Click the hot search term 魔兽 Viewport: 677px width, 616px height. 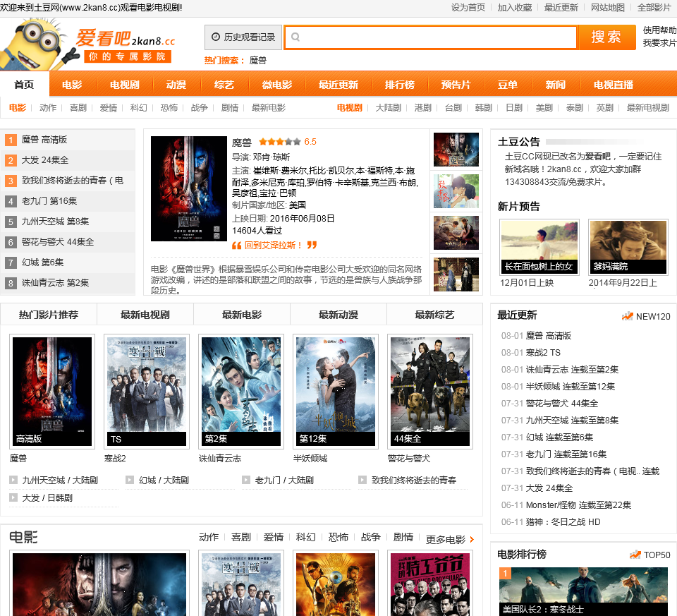tap(258, 61)
